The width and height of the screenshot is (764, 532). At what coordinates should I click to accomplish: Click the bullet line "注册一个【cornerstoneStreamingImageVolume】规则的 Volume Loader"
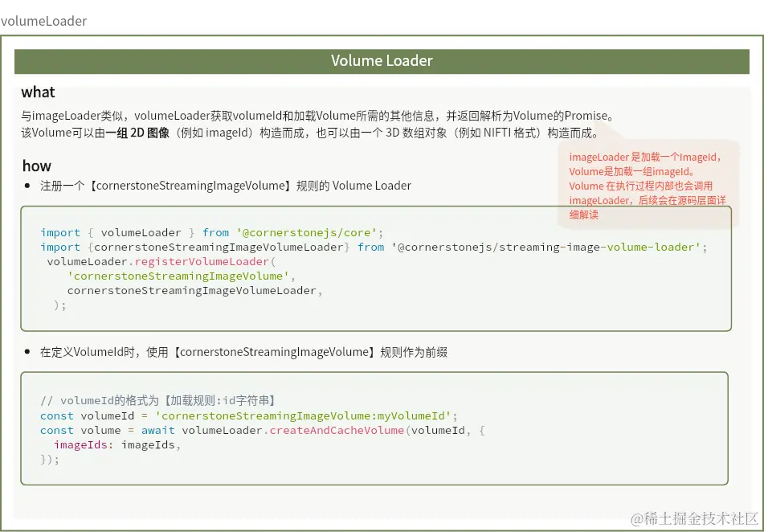click(226, 186)
